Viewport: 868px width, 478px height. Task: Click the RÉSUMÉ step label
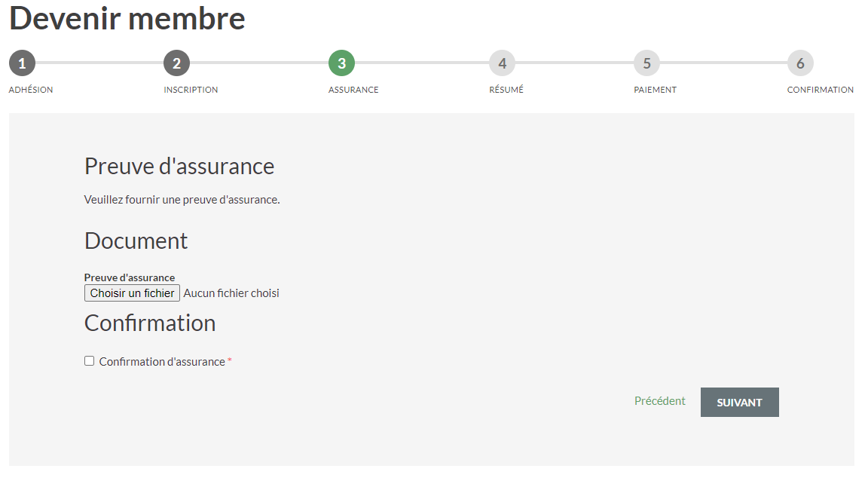click(506, 90)
